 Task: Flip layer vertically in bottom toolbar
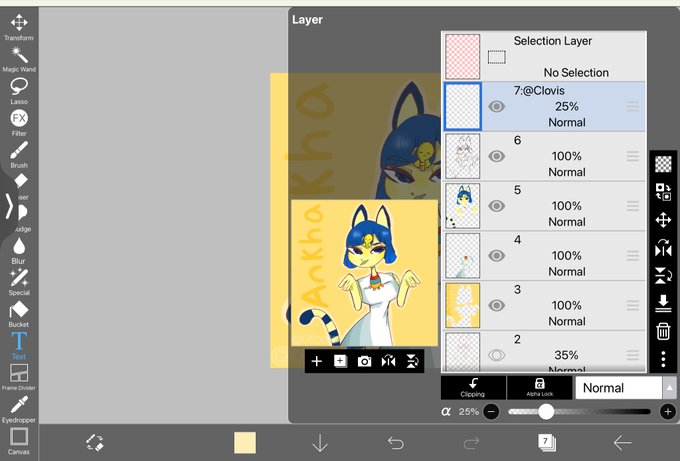(412, 361)
